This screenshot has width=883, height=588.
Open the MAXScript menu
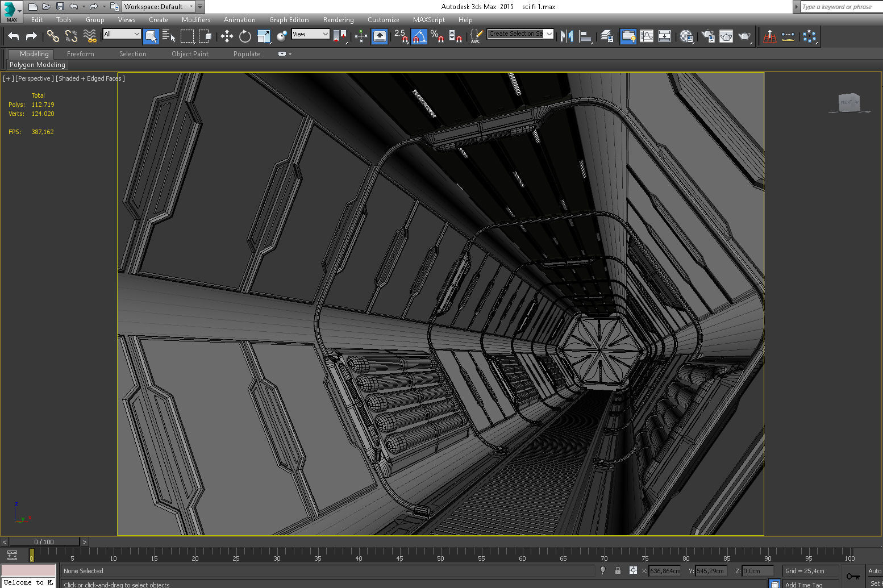click(429, 20)
